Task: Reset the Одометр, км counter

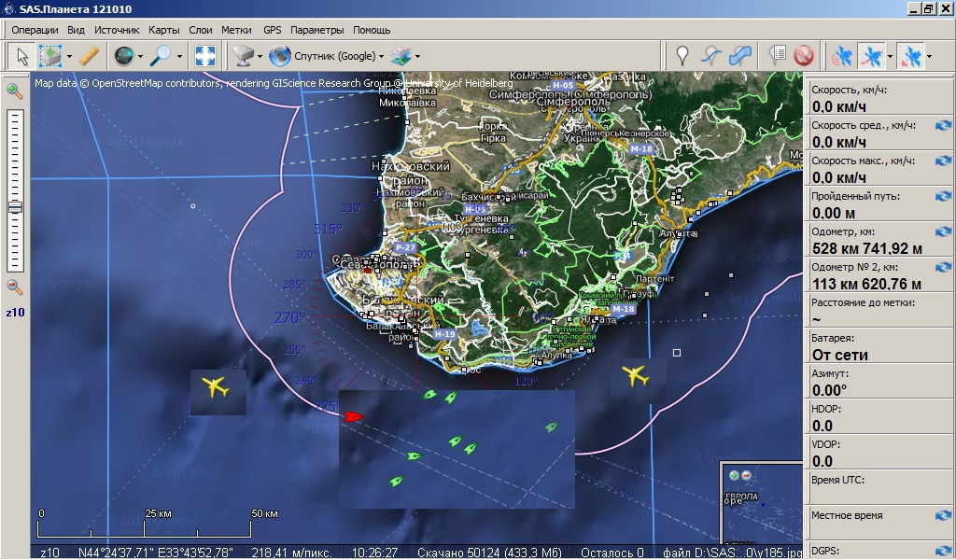Action: [x=943, y=231]
